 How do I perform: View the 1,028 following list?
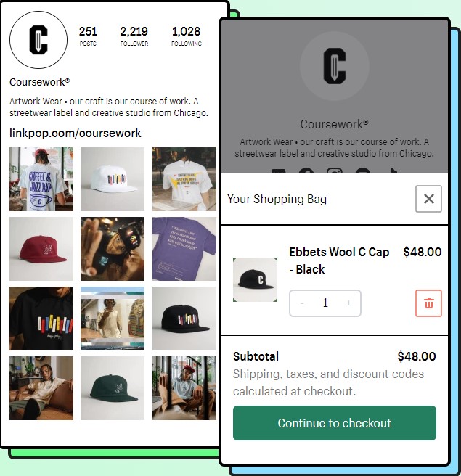(187, 36)
